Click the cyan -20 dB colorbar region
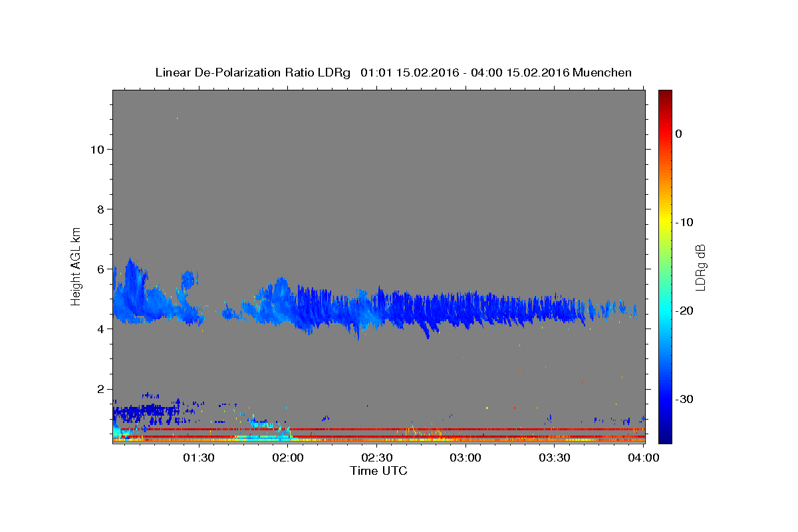This screenshot has width=798, height=532. [x=665, y=311]
